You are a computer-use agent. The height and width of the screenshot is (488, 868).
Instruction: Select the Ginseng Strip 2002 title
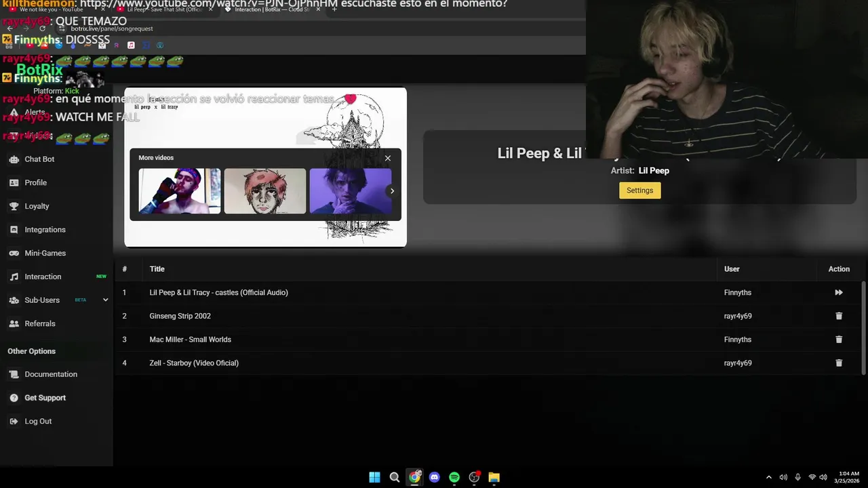pos(180,316)
